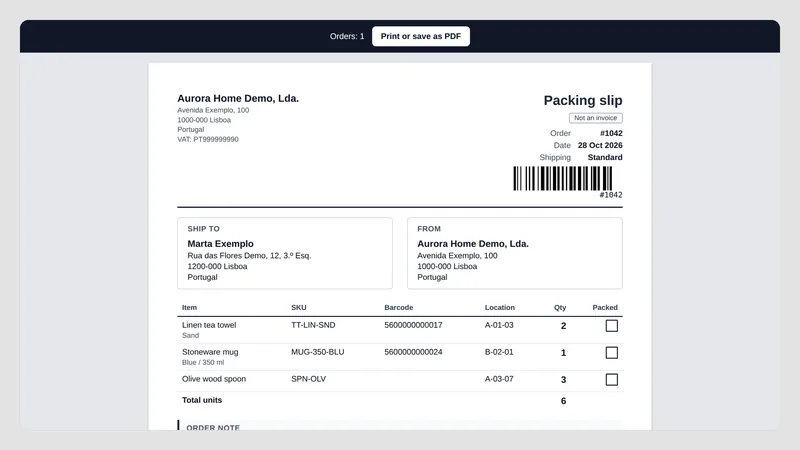Click the Qty column header
Viewport: 800px width, 450px height.
click(x=560, y=308)
